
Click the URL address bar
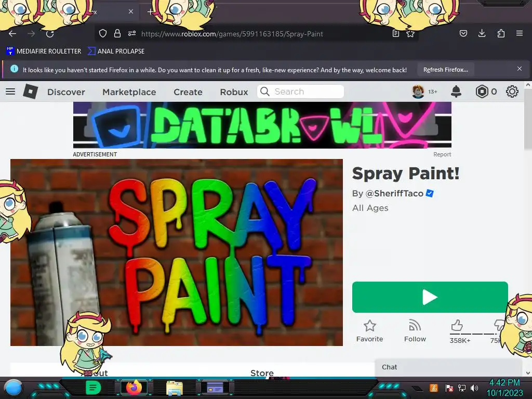[x=256, y=34]
